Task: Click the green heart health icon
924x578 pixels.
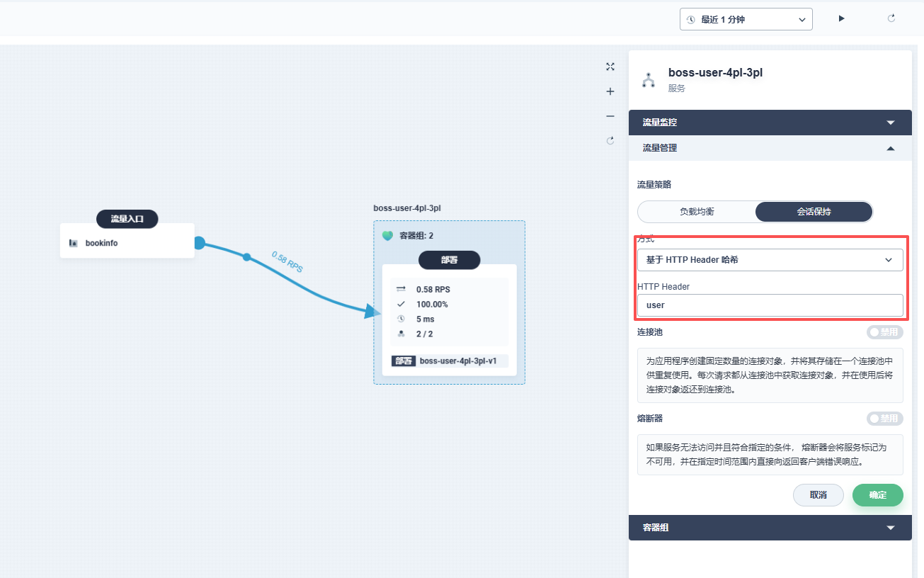Action: click(x=387, y=236)
